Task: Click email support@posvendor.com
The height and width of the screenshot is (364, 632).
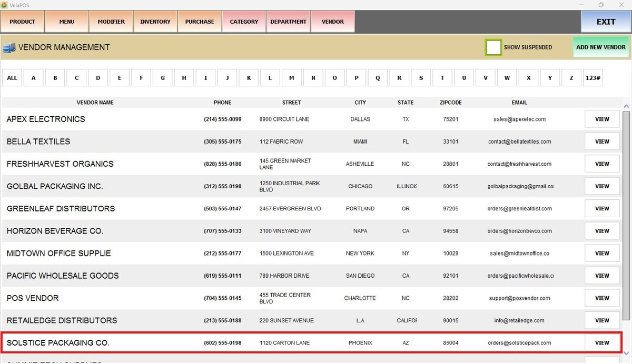Action: (519, 298)
